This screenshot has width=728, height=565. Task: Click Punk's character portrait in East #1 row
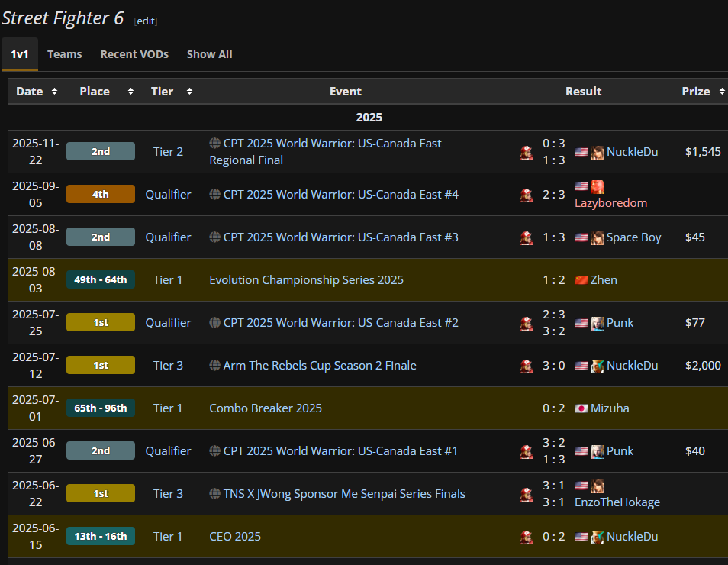click(x=598, y=452)
